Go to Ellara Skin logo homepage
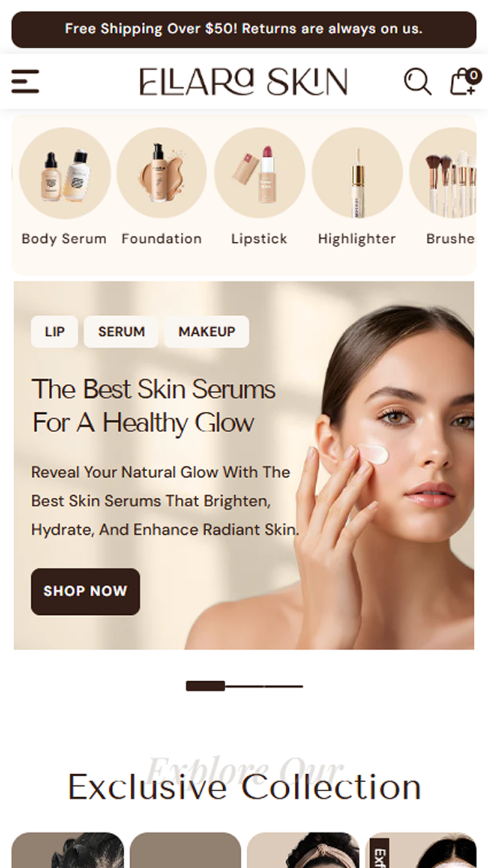488x868 pixels. pyautogui.click(x=243, y=82)
